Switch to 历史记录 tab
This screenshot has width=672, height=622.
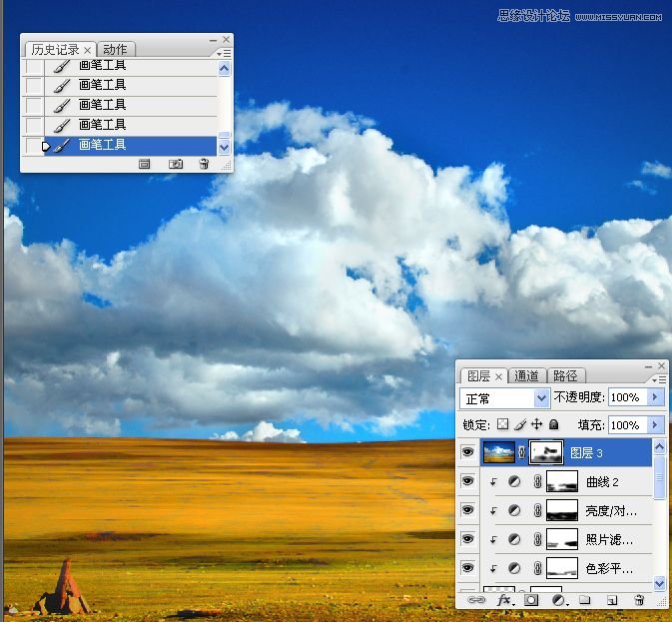tap(55, 50)
